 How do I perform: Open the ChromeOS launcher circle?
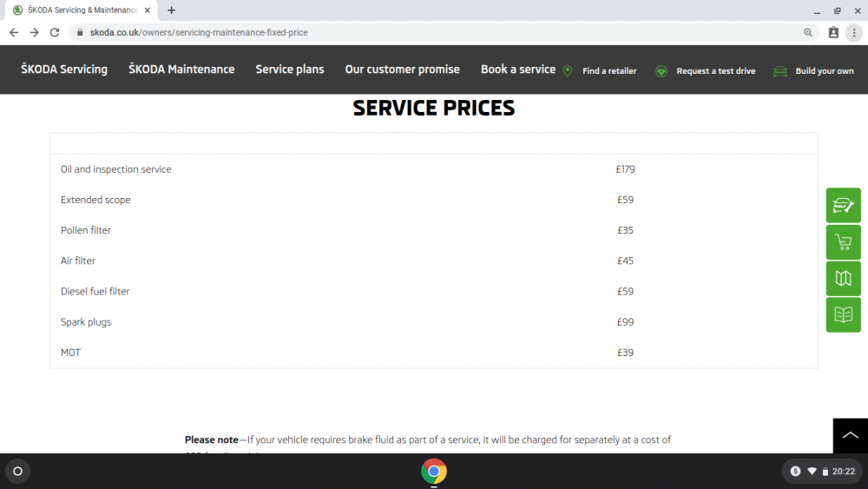(17, 472)
